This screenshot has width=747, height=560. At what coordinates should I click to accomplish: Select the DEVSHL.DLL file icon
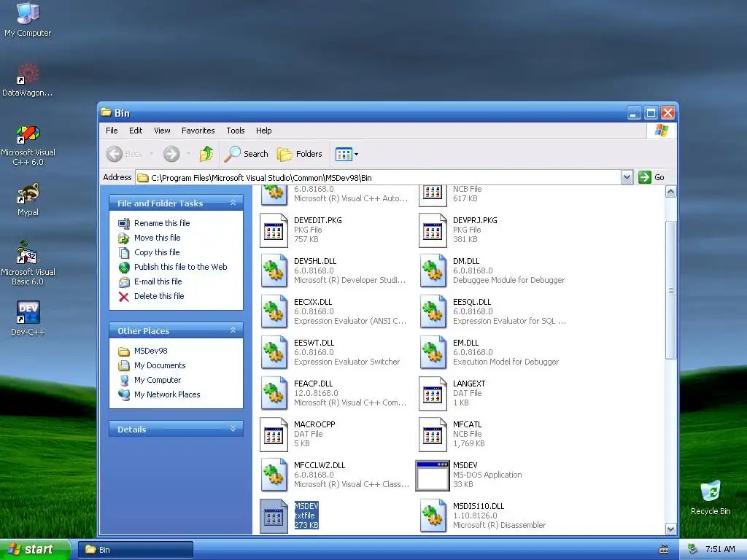(x=274, y=271)
